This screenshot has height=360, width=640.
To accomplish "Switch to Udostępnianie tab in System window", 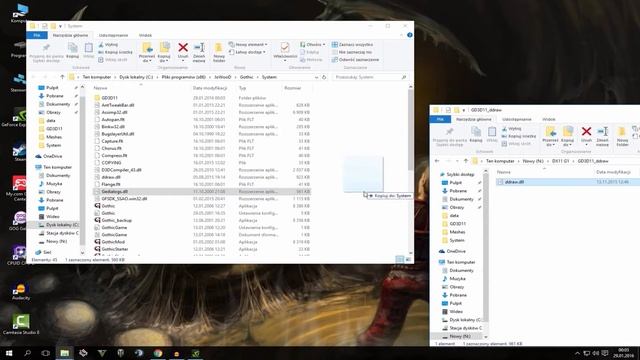I will pos(113,35).
